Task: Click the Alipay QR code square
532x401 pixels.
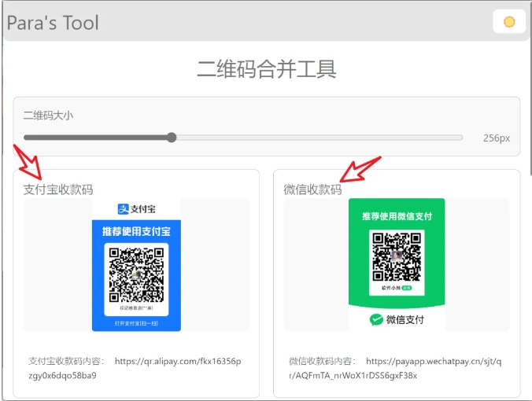Action: point(136,275)
